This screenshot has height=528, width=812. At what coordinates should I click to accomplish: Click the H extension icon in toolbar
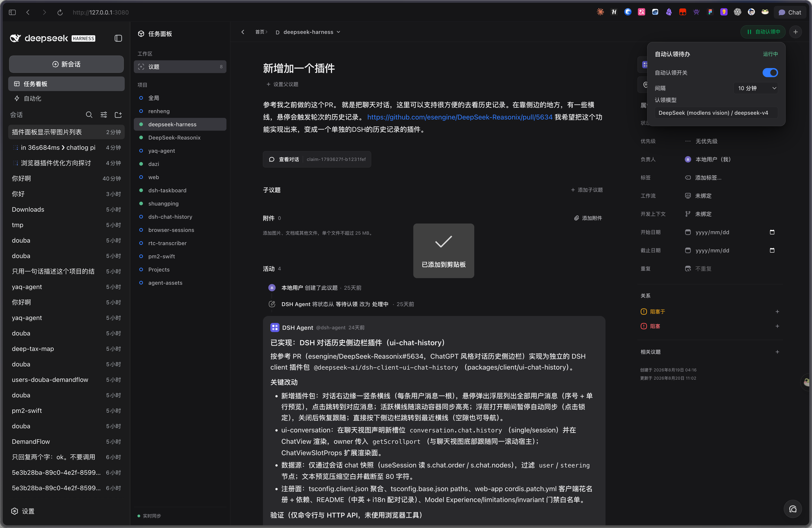pos(614,12)
